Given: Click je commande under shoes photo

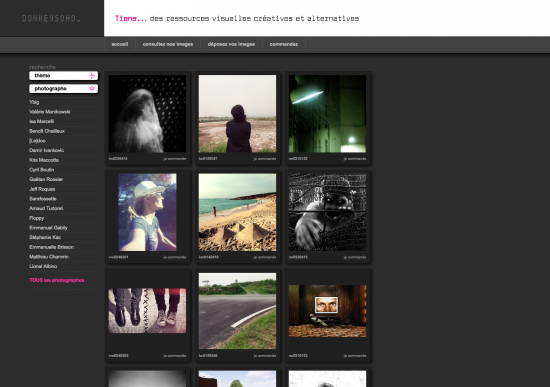Looking at the screenshot, I should tap(175, 356).
